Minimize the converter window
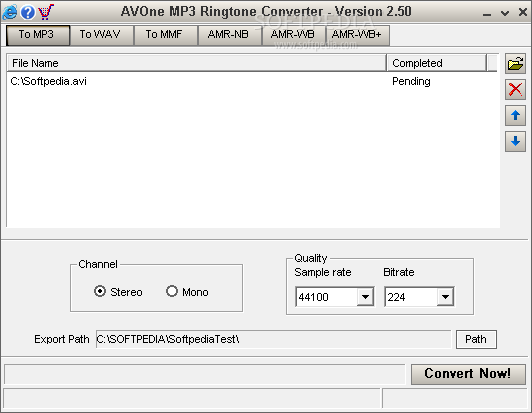The image size is (532, 413). pos(487,13)
